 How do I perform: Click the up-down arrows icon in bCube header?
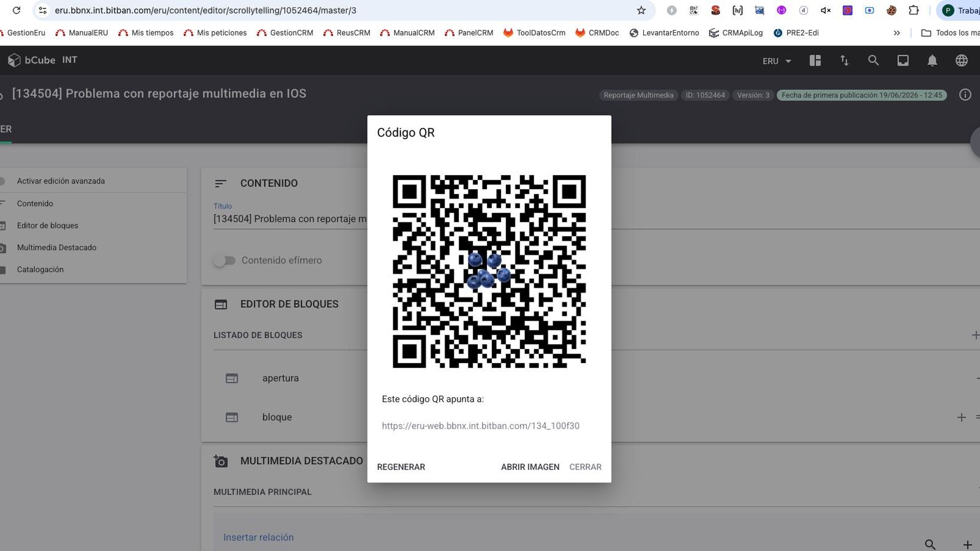(845, 61)
